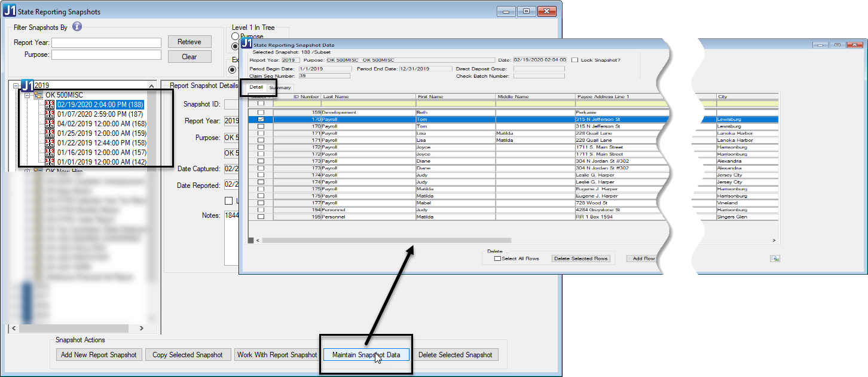
Task: Switch to the Summary tab
Action: (x=280, y=87)
